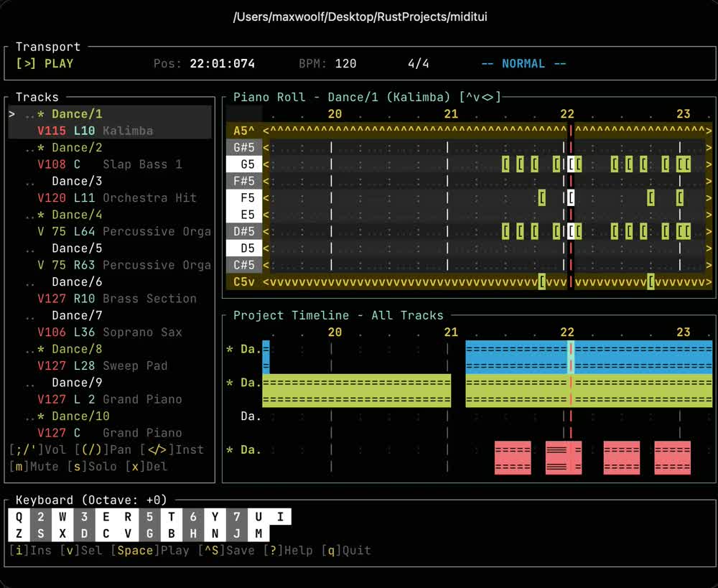The image size is (718, 588).
Task: Open the [?]Help shortcut
Action: 288,550
